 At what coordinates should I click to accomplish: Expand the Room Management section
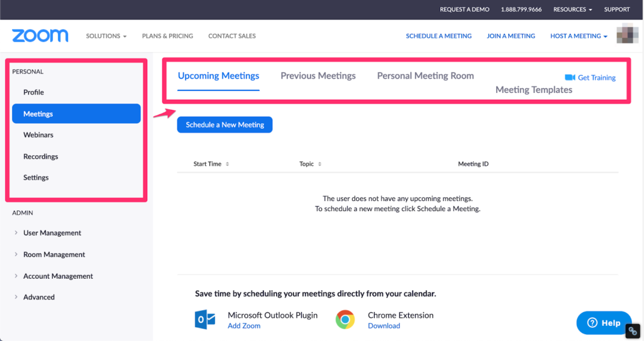(54, 254)
